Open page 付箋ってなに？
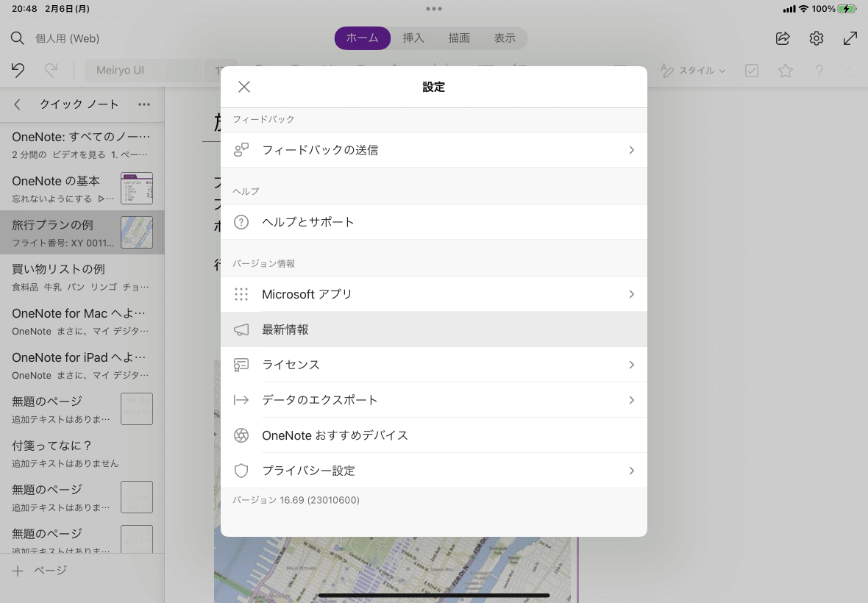 (x=82, y=453)
